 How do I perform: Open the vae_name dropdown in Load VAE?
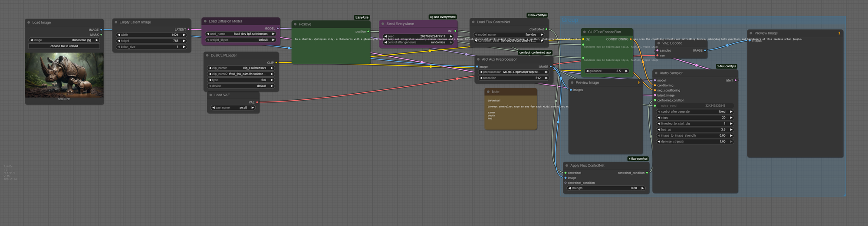[x=233, y=108]
